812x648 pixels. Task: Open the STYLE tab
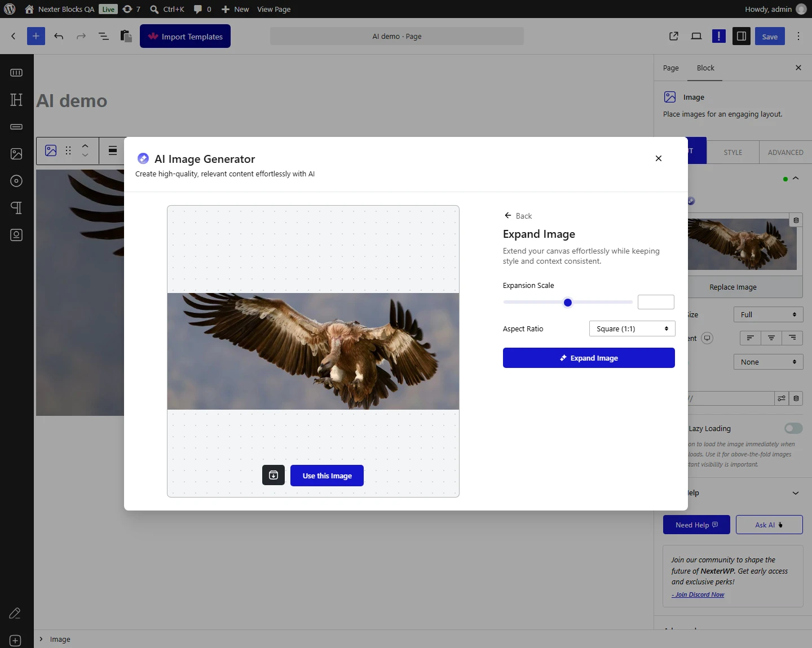pos(733,152)
